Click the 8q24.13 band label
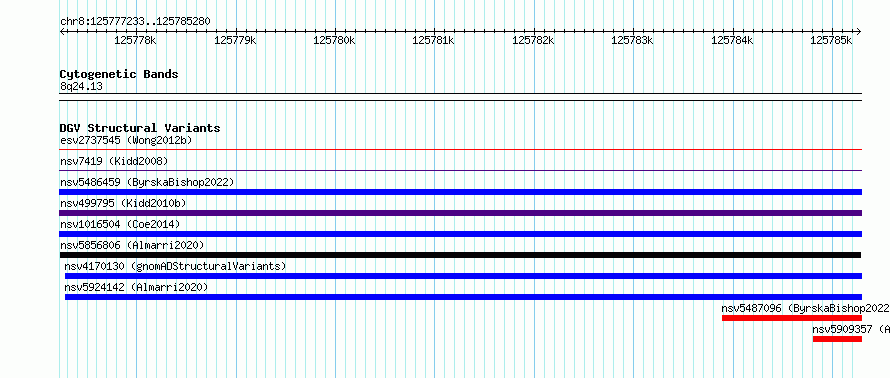The image size is (890, 378). tap(81, 87)
